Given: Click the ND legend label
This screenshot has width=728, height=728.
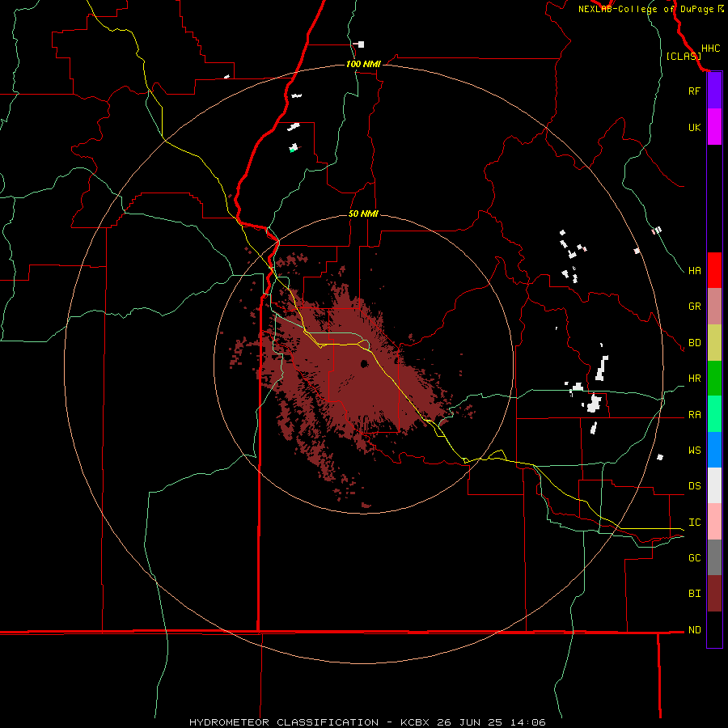Looking at the screenshot, I should [694, 630].
